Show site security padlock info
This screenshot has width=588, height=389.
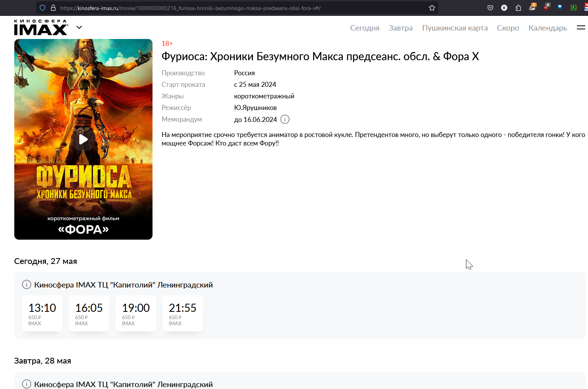(x=53, y=8)
